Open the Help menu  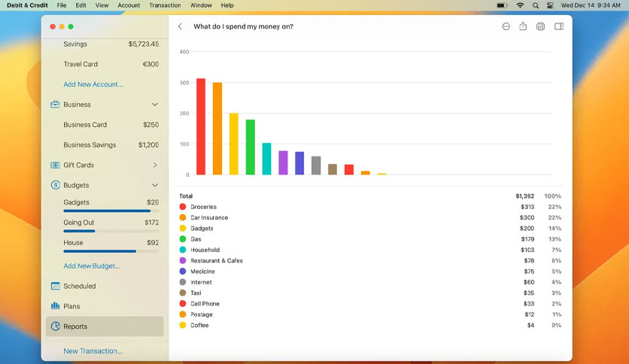[227, 5]
